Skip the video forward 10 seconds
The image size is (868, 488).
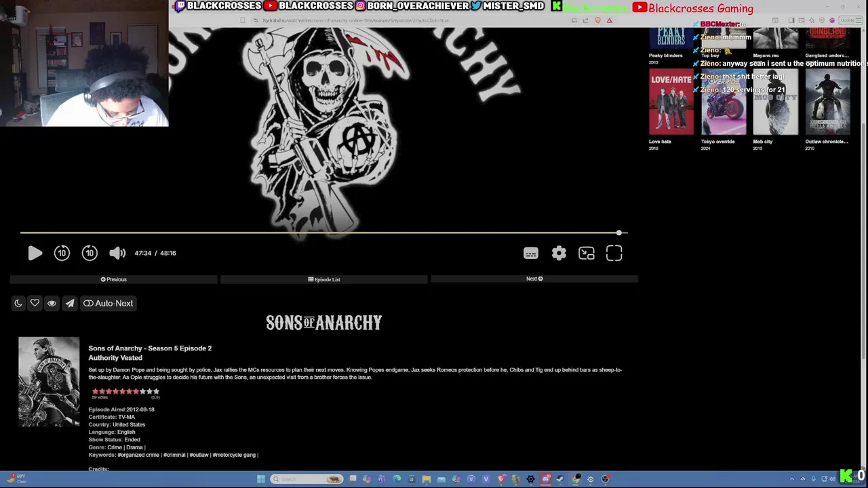[x=90, y=253]
